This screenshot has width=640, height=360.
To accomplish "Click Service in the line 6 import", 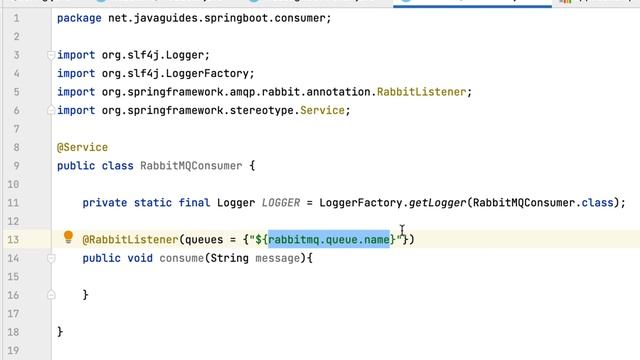I will pos(322,110).
